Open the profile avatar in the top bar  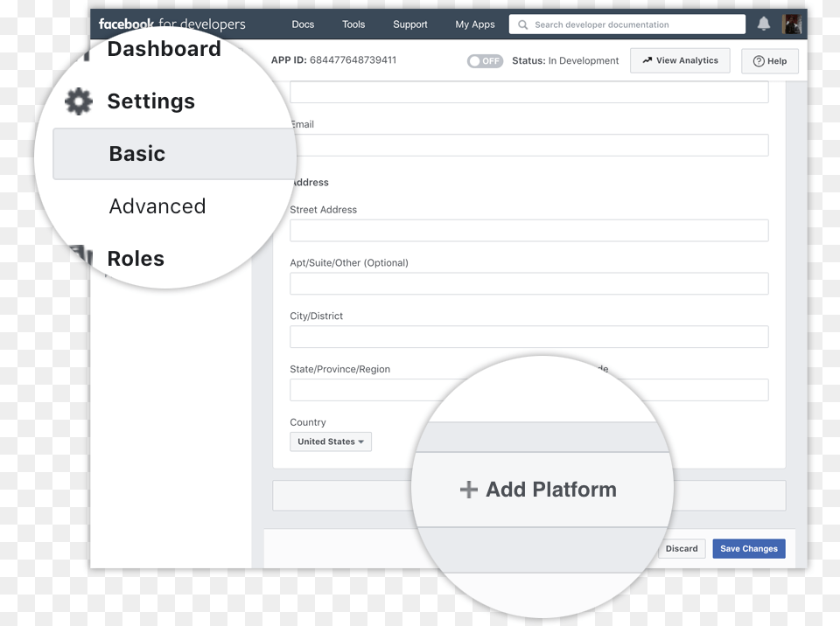792,24
